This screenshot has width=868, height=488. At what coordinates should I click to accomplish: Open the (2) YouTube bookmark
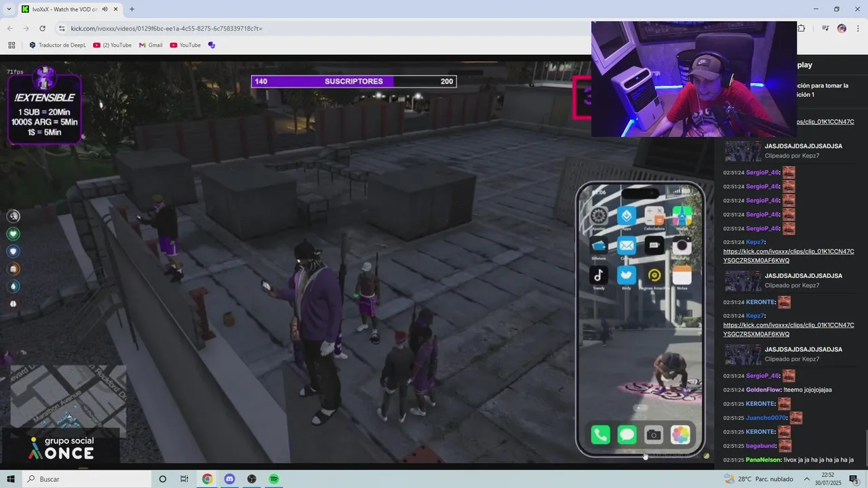112,45
